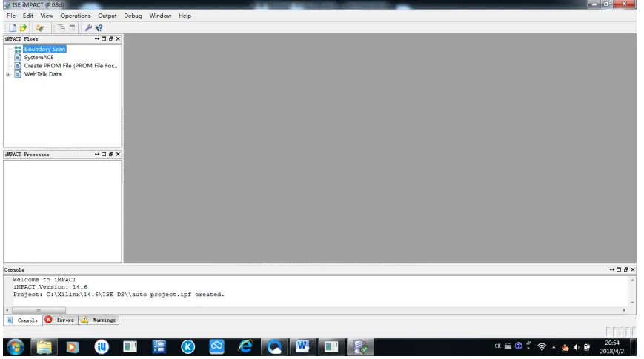The image size is (644, 359).
Task: Click the Wi-Fi network tray icon
Action: tap(542, 347)
